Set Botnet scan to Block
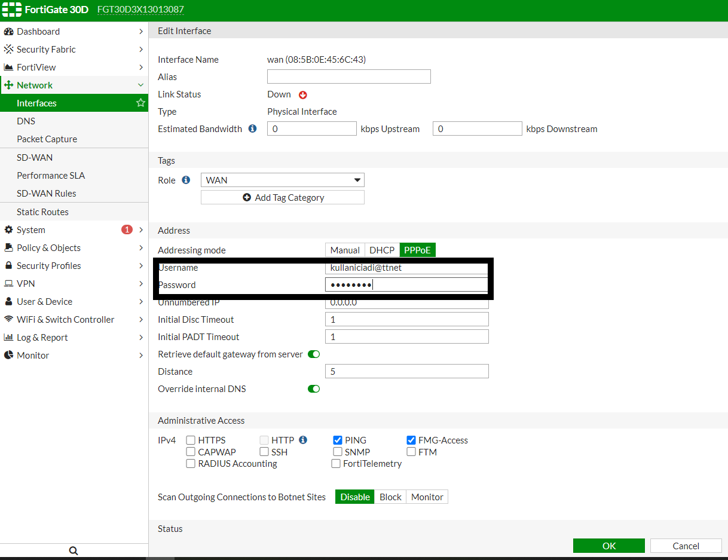Viewport: 728px width, 560px height. click(390, 497)
